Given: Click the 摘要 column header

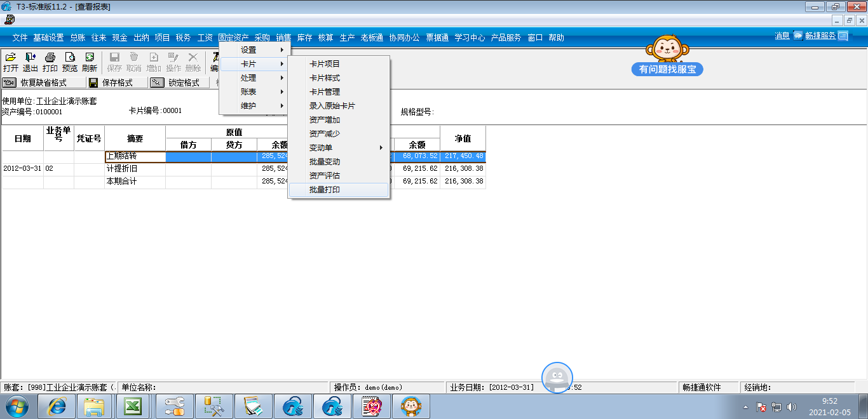Looking at the screenshot, I should [x=135, y=138].
